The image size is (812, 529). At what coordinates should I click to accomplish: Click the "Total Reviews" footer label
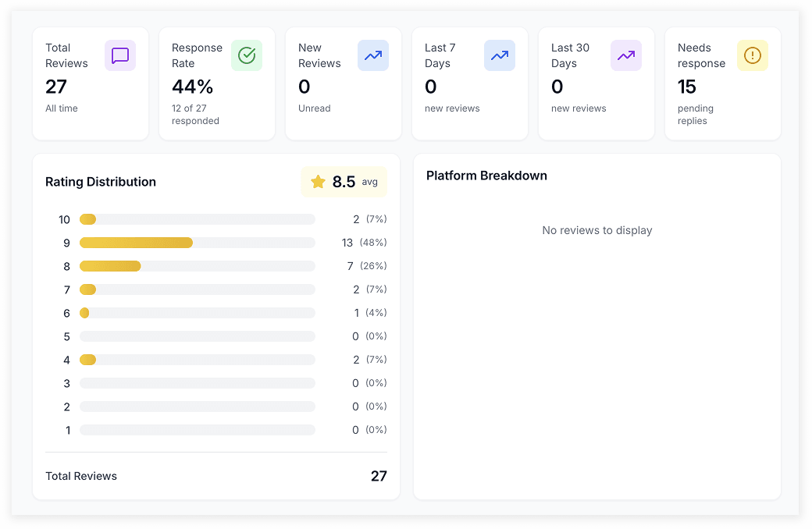tap(81, 476)
